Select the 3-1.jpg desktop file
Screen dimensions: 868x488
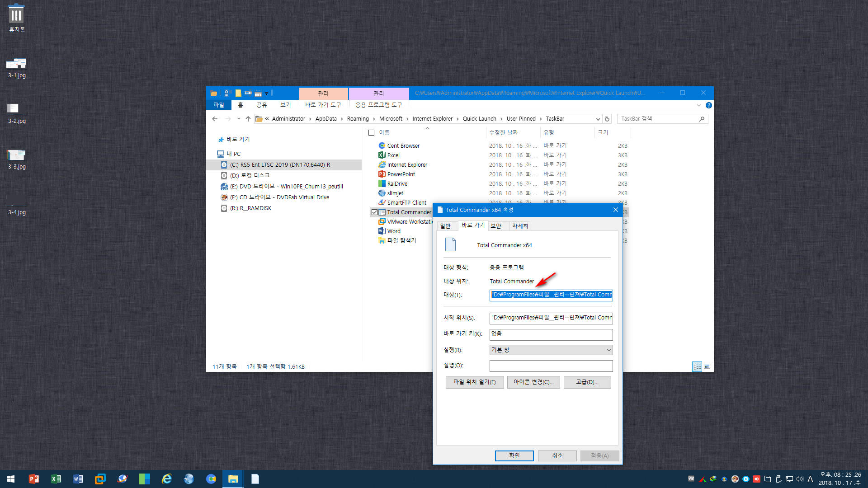pos(17,68)
